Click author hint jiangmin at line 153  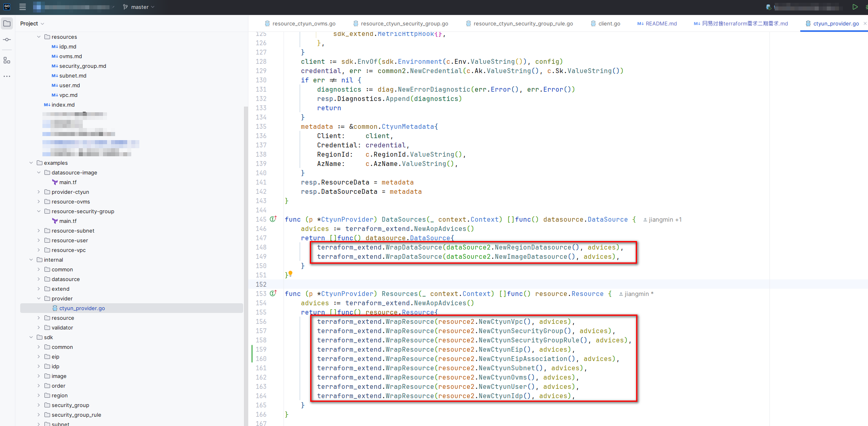click(636, 294)
